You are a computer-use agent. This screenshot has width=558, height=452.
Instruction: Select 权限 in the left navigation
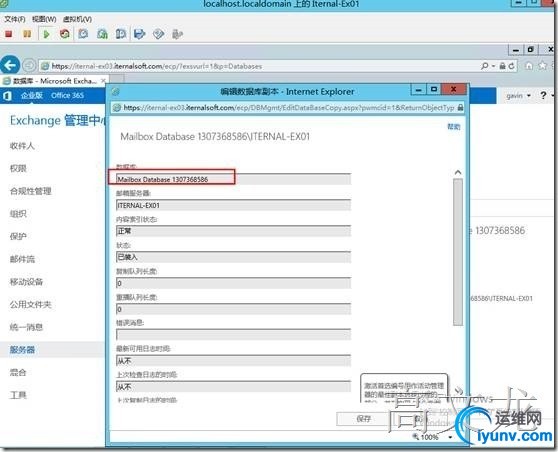coord(18,168)
